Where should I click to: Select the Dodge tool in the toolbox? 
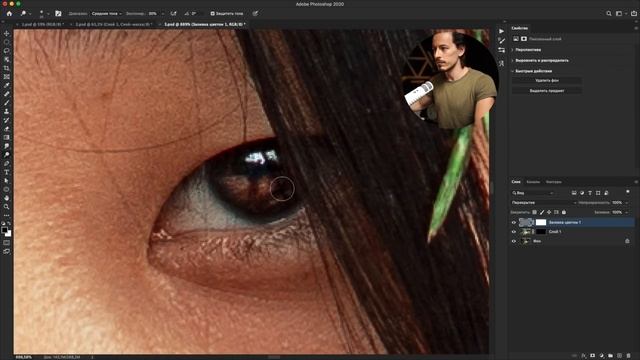[7, 155]
